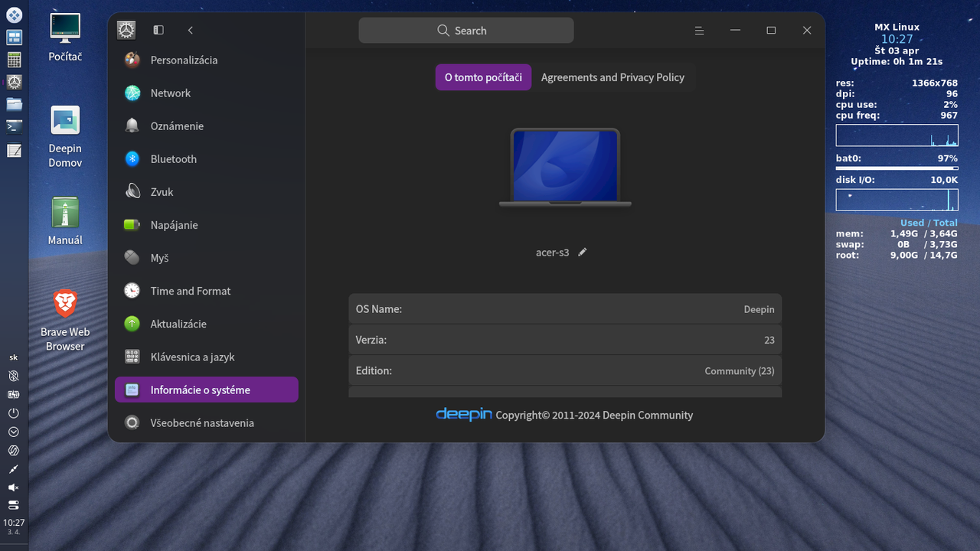Open the quick settings toggles tray icon
980x551 pixels.
pos(14,505)
